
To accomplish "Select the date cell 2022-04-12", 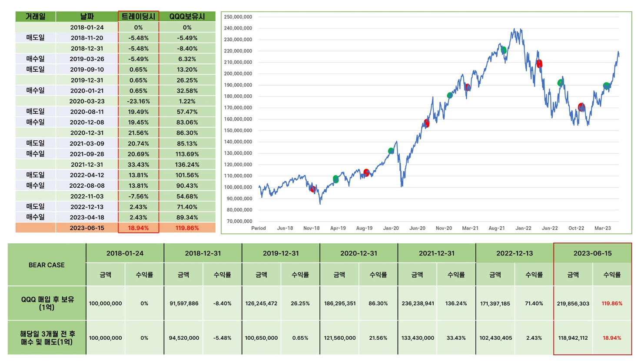I will [87, 175].
